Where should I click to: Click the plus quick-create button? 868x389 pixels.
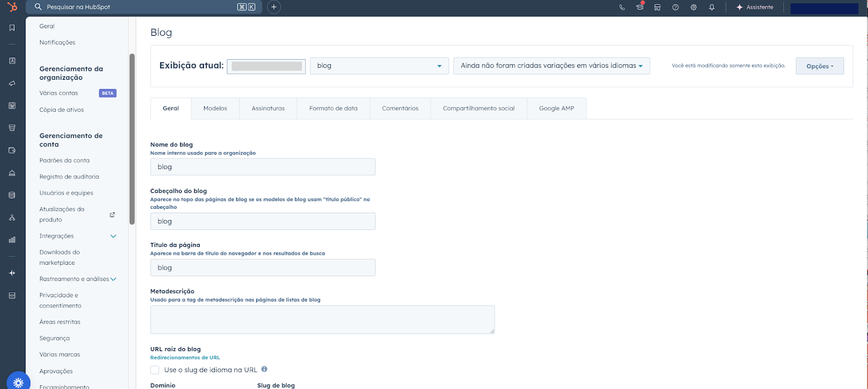[274, 7]
